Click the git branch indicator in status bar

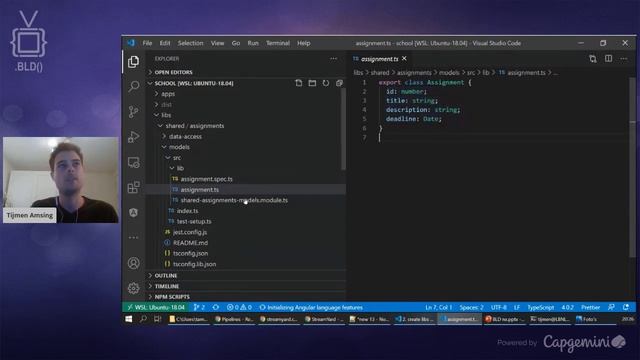tap(199, 307)
